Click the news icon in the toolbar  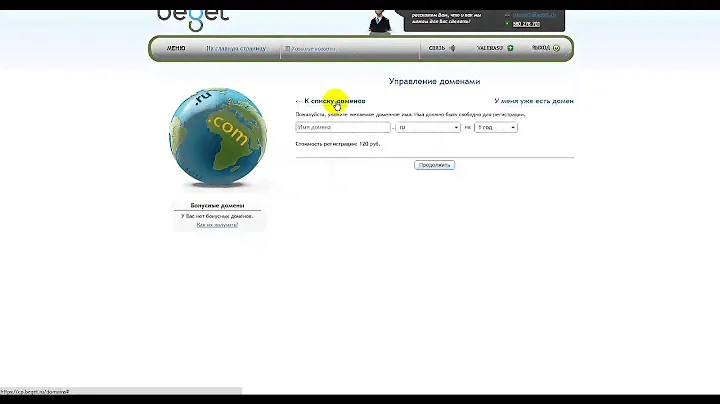[287, 48]
